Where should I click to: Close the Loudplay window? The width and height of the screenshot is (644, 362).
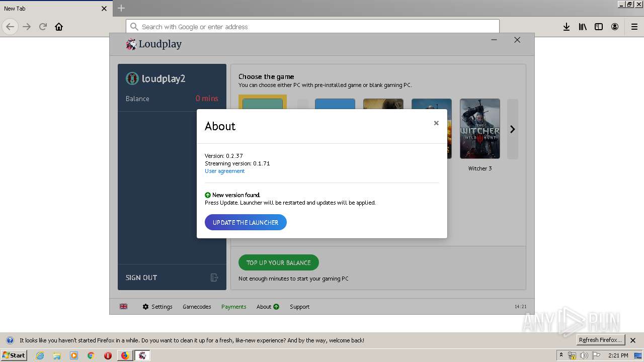pyautogui.click(x=517, y=40)
